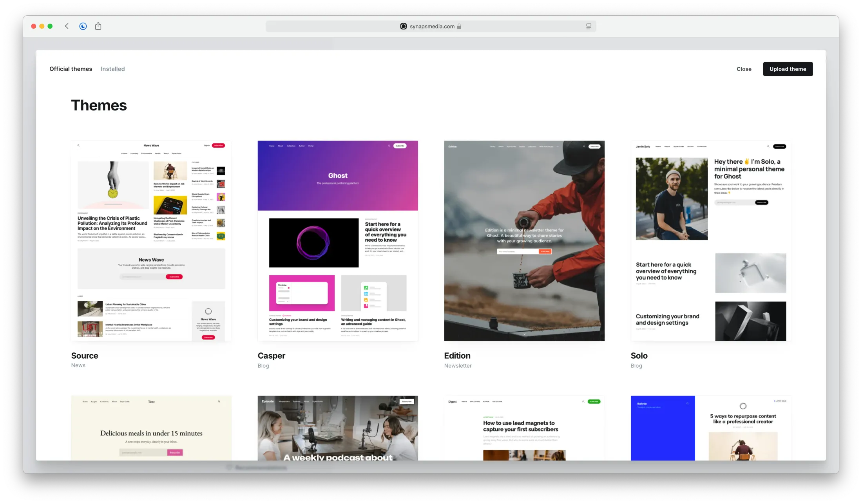The image size is (862, 504).
Task: Open the dark mode extension icon
Action: [x=83, y=26]
